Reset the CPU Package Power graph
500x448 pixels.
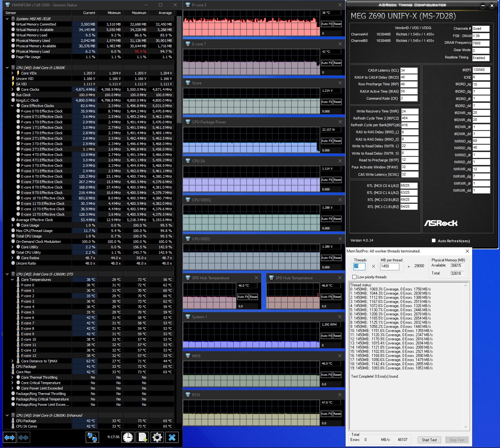coord(337,141)
